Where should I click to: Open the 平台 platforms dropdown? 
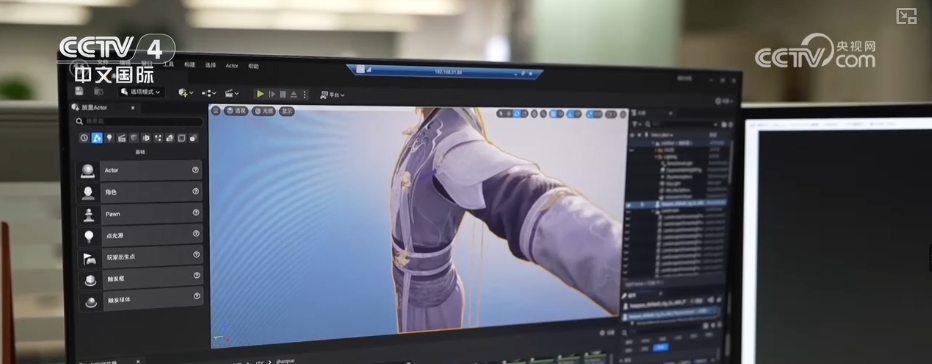(332, 95)
